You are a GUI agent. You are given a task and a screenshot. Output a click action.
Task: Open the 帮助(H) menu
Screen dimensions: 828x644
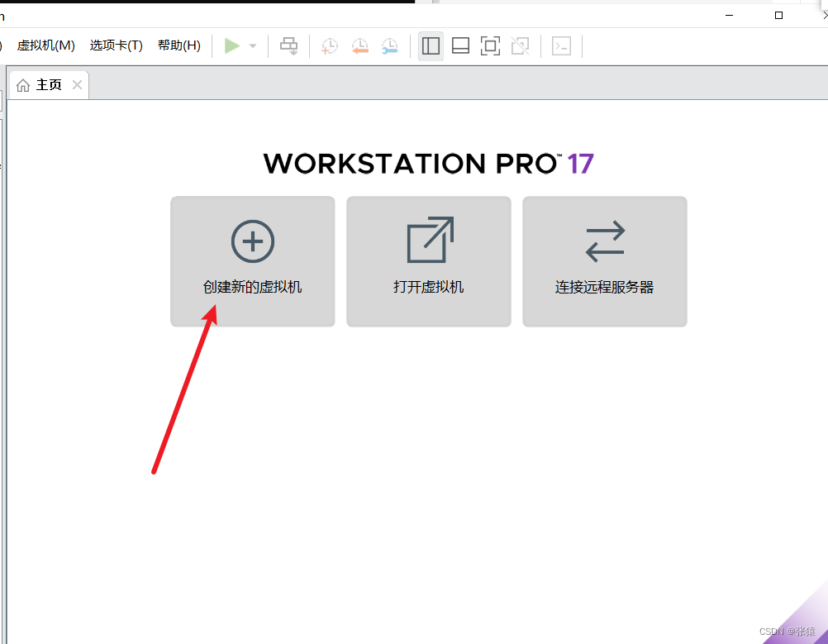(179, 45)
